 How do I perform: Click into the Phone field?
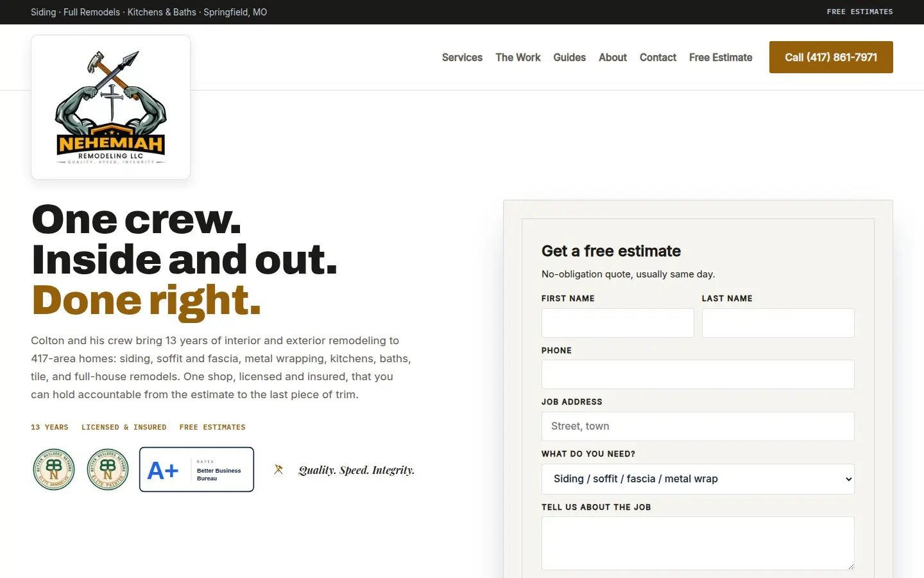pos(698,374)
